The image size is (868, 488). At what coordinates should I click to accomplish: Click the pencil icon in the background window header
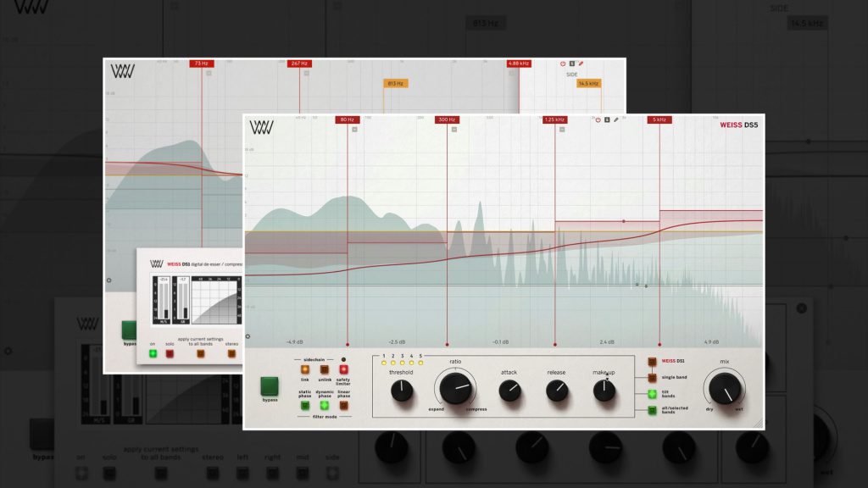(581, 64)
